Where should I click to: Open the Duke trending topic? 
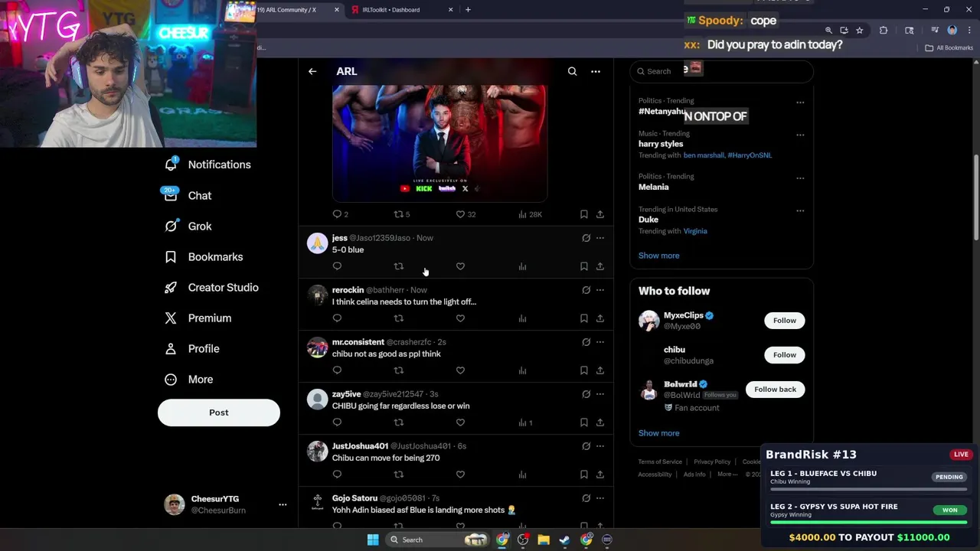click(x=648, y=220)
